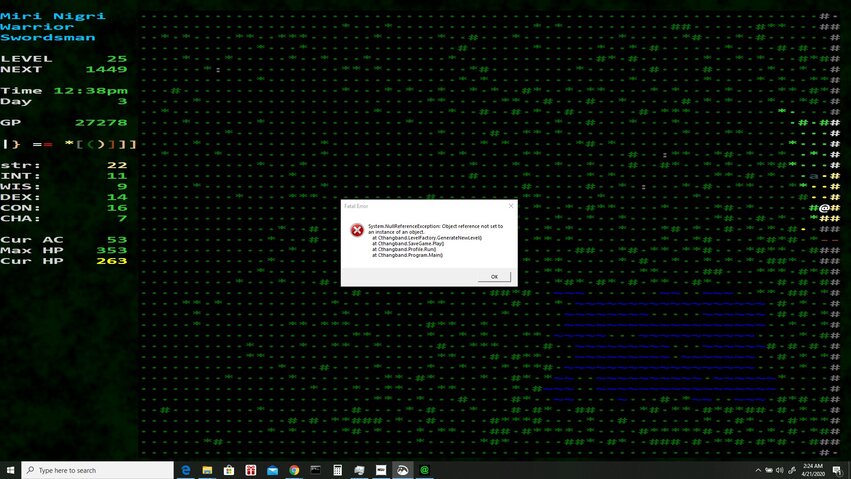Launch Microsoft Store from the taskbar
Image resolution: width=851 pixels, height=479 pixels.
[x=229, y=469]
